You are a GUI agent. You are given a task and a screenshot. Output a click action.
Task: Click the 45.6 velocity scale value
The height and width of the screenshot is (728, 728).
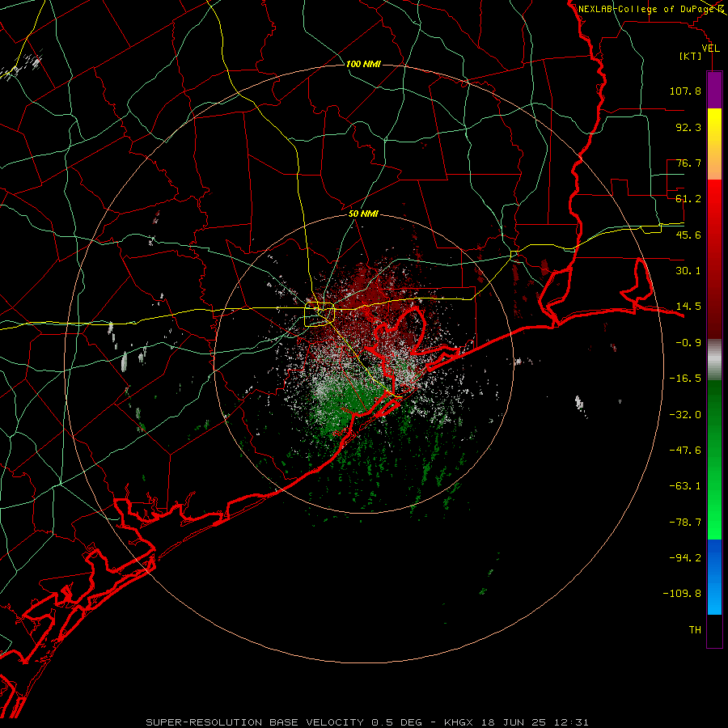pos(688,235)
